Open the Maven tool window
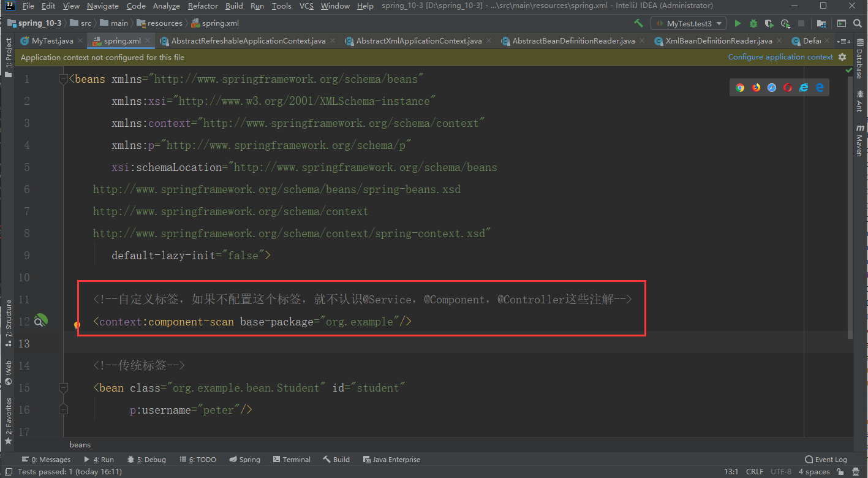This screenshot has width=868, height=478. pos(859,140)
